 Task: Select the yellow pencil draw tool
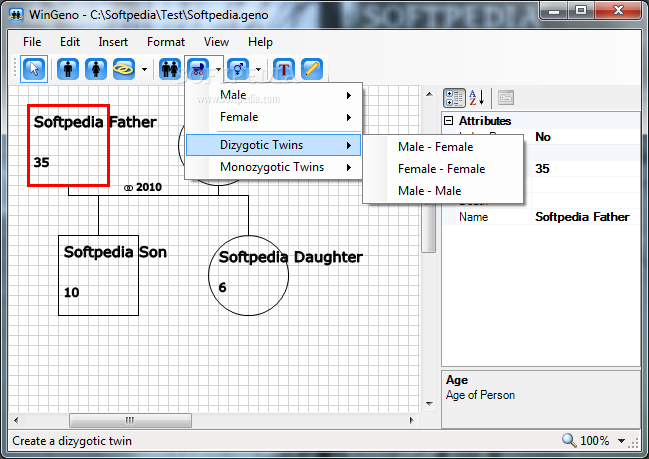click(312, 69)
